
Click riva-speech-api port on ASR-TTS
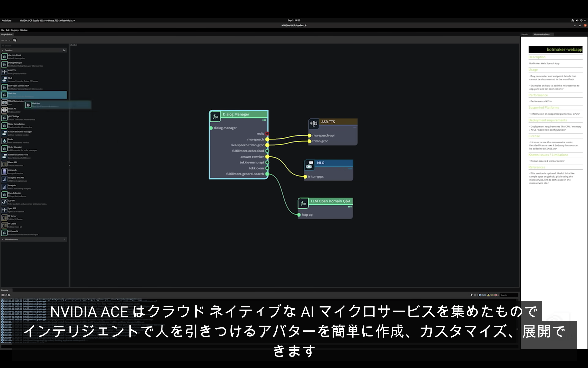pos(310,136)
